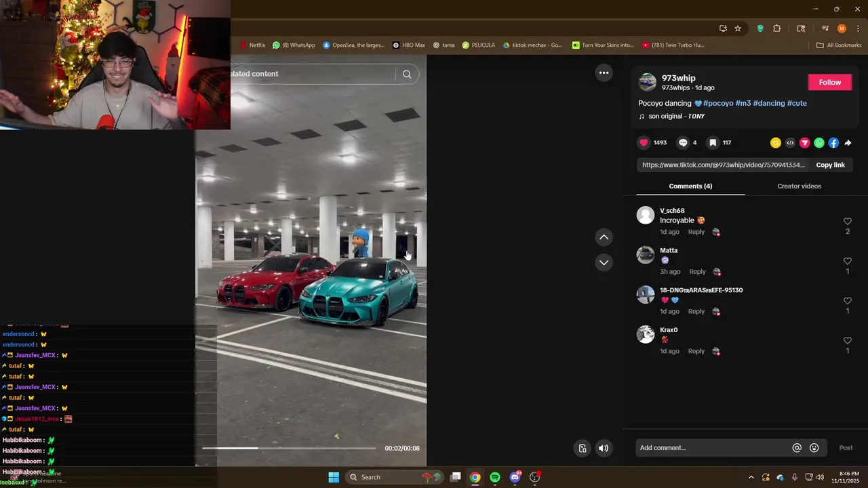
Task: Open Task View on the taskbar
Action: coord(456,477)
